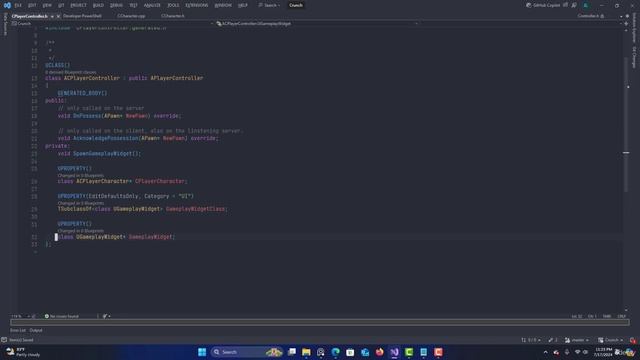Image resolution: width=640 pixels, height=360 pixels.
Task: Open the View menu
Action: click(47, 5)
